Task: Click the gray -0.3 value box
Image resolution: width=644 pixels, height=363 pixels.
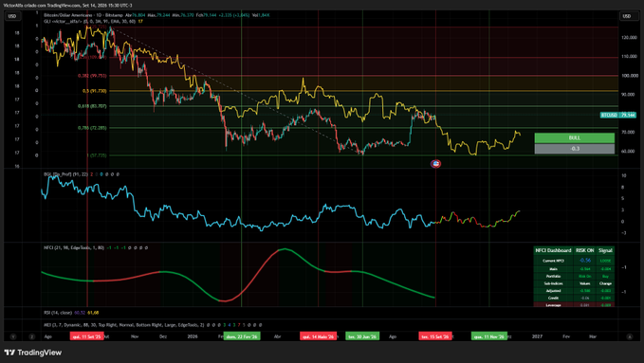Action: pos(574,149)
